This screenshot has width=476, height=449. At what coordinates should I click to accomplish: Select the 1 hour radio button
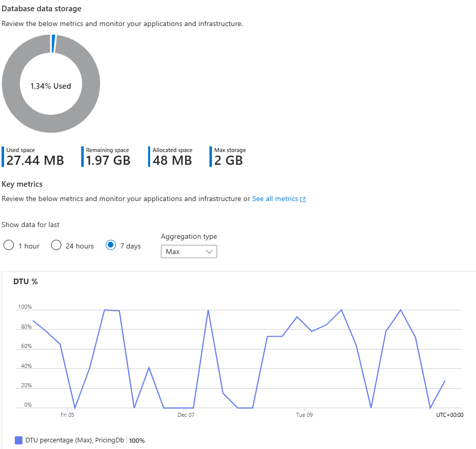9,245
